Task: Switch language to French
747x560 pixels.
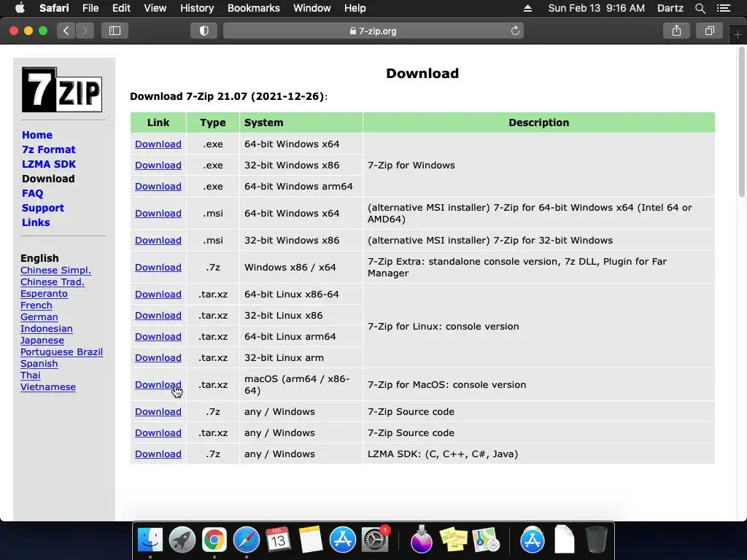Action: (x=36, y=306)
